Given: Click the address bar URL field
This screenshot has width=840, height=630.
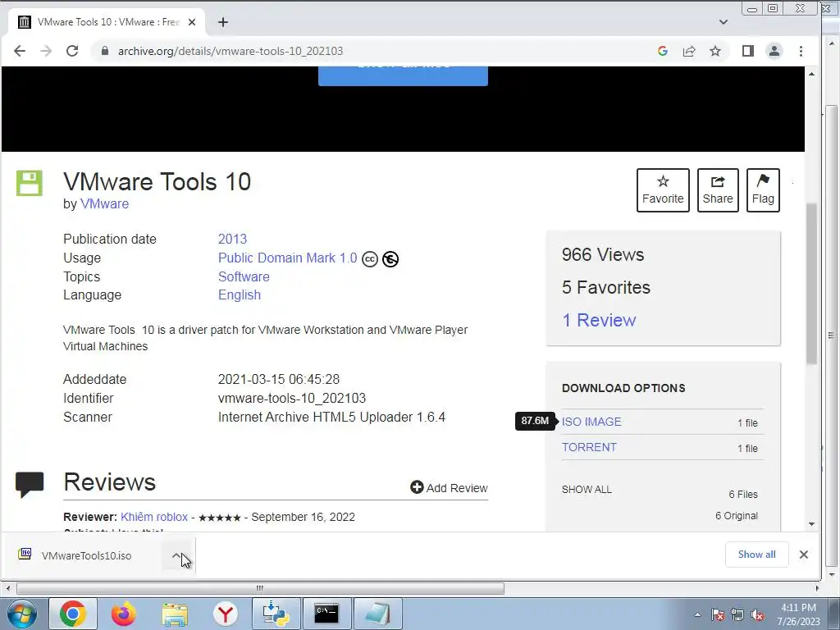Looking at the screenshot, I should pos(375,51).
